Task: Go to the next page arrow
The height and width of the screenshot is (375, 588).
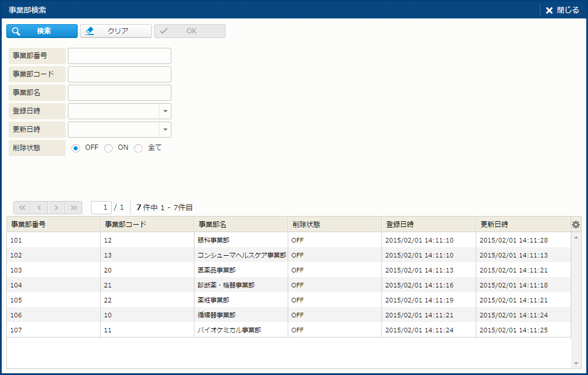Action: 56,207
